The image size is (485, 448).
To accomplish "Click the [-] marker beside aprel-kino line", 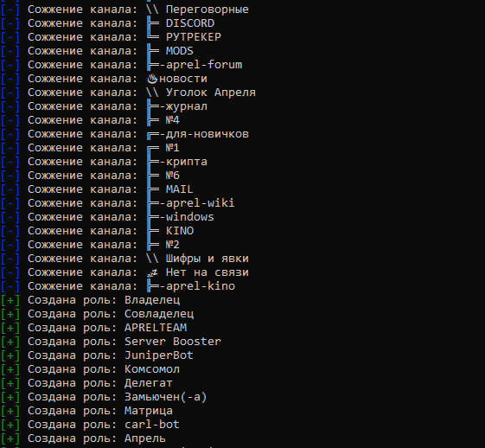I will [x=10, y=286].
